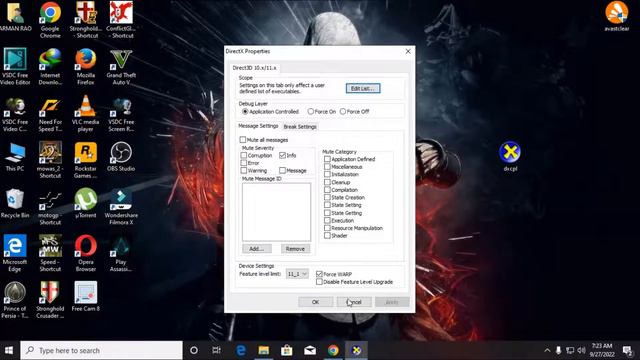The image size is (640, 360).
Task: Select the Google Chrome desktop shortcut
Action: pyautogui.click(x=50, y=20)
